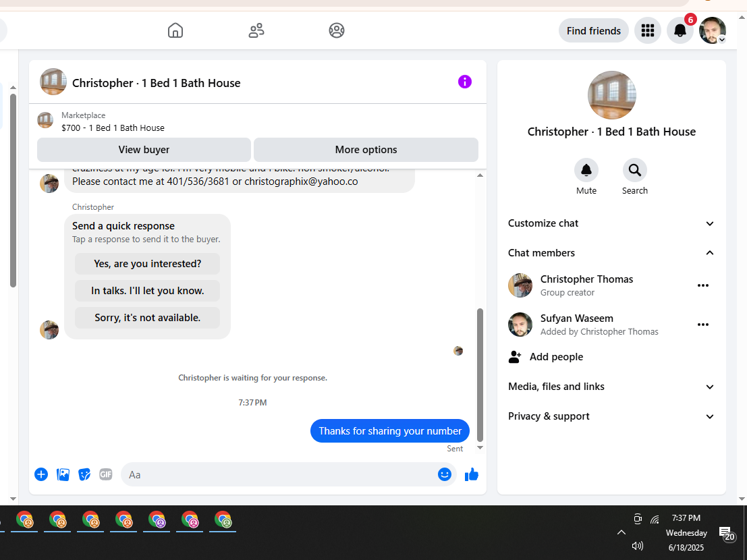Click the Add people icon
This screenshot has height=560, width=747.
[514, 357]
